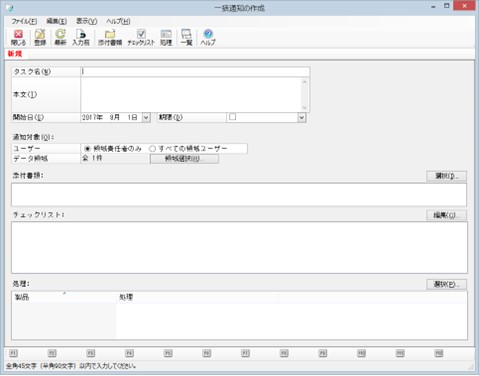Click the F12 function key indicator
This screenshot has height=376, width=479.
[x=439, y=353]
